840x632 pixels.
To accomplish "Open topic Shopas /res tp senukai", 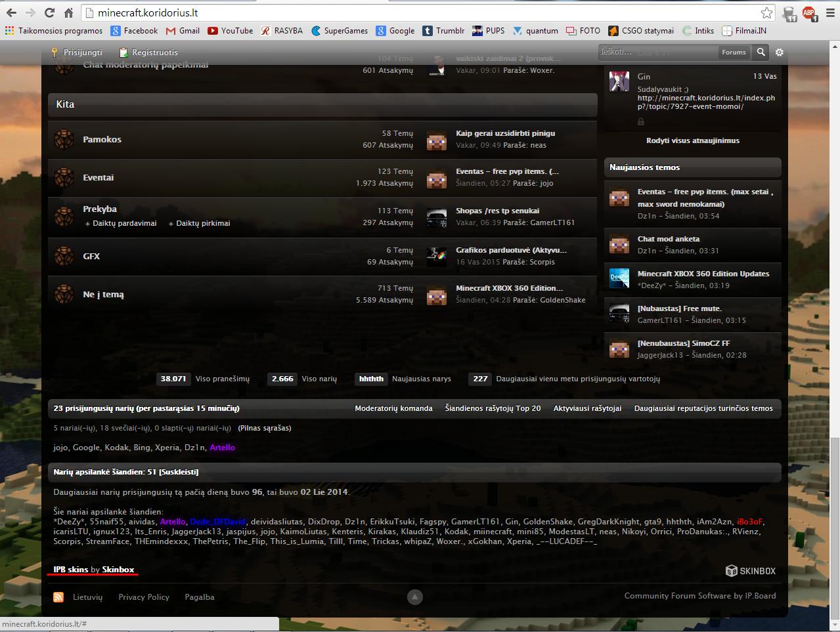I will pos(498,211).
